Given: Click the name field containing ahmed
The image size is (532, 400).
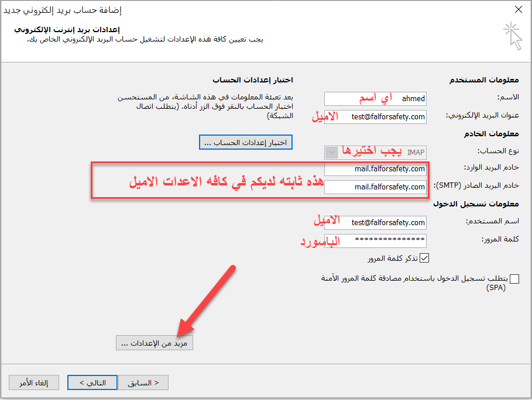Looking at the screenshot, I should click(375, 99).
